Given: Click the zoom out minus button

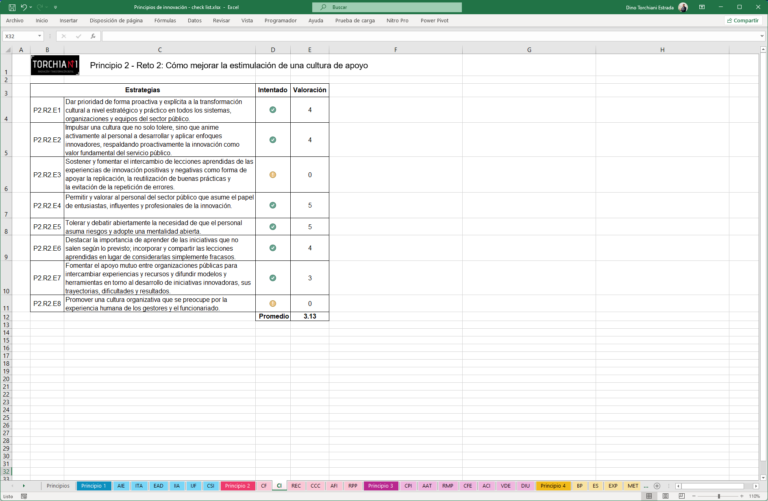Looking at the screenshot, I should [x=694, y=496].
